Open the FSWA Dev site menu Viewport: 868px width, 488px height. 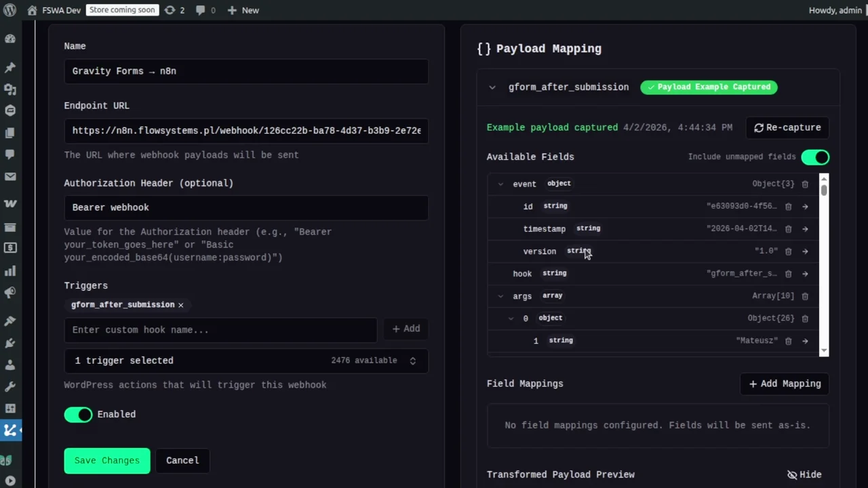(54, 10)
